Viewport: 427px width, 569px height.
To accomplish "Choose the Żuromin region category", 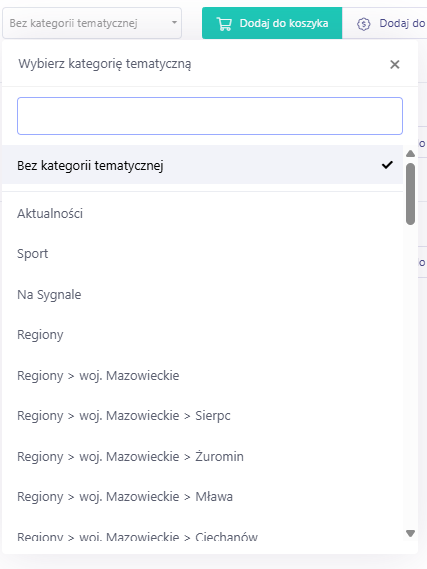I will pos(202,456).
